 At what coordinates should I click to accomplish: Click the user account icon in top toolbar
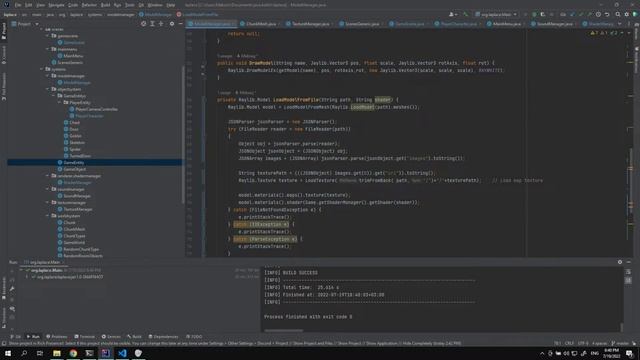(x=453, y=14)
